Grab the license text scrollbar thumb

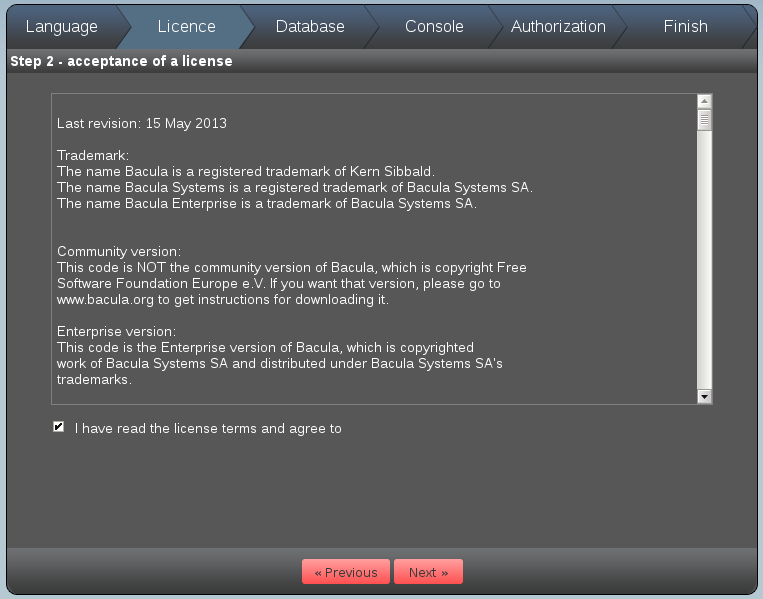704,120
